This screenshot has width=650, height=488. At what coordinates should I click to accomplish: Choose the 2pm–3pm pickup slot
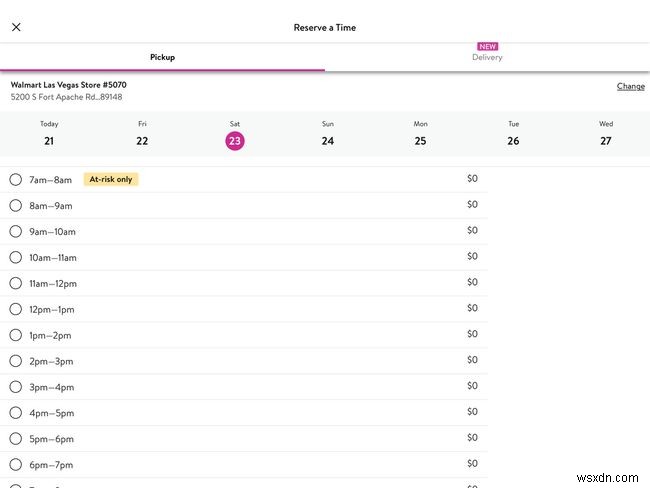pos(16,361)
